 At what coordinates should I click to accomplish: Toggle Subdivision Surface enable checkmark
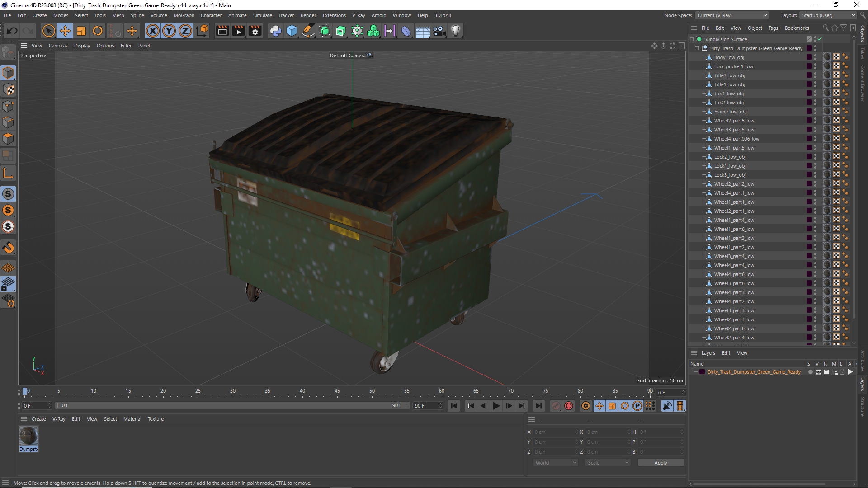pos(820,39)
